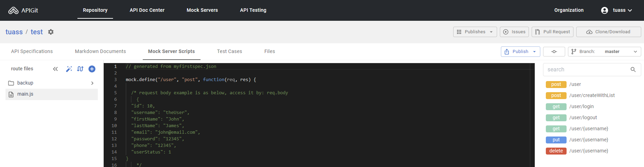Click the route sort arrows icon

click(x=80, y=69)
